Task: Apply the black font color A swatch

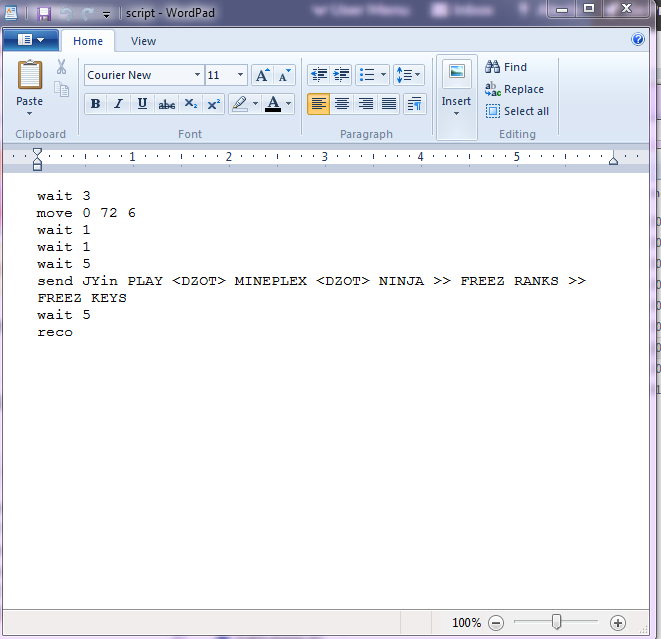Action: (x=273, y=104)
